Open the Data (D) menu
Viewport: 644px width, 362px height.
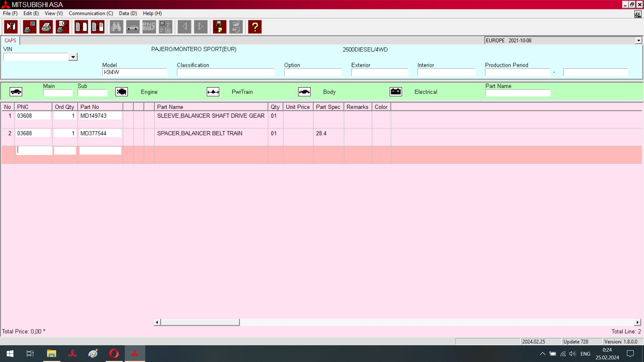point(128,13)
